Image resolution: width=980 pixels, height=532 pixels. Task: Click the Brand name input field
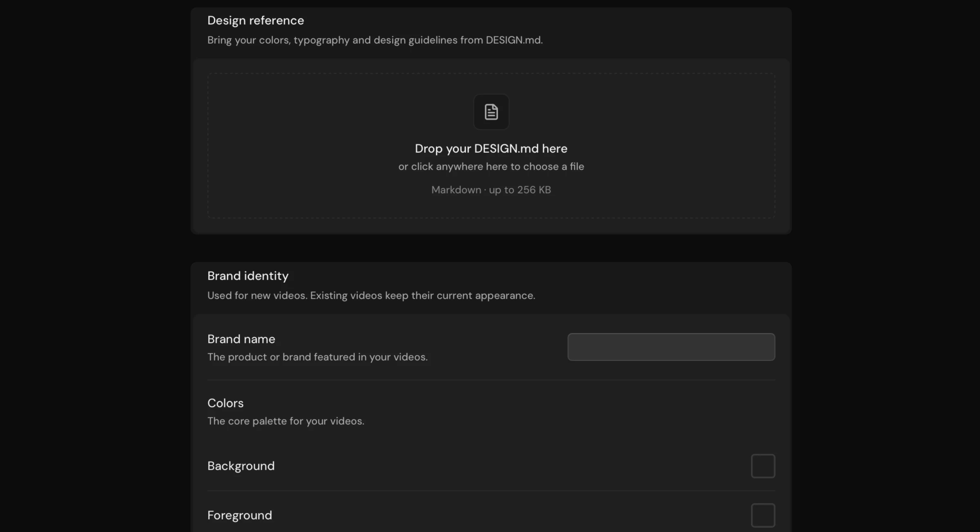671,347
